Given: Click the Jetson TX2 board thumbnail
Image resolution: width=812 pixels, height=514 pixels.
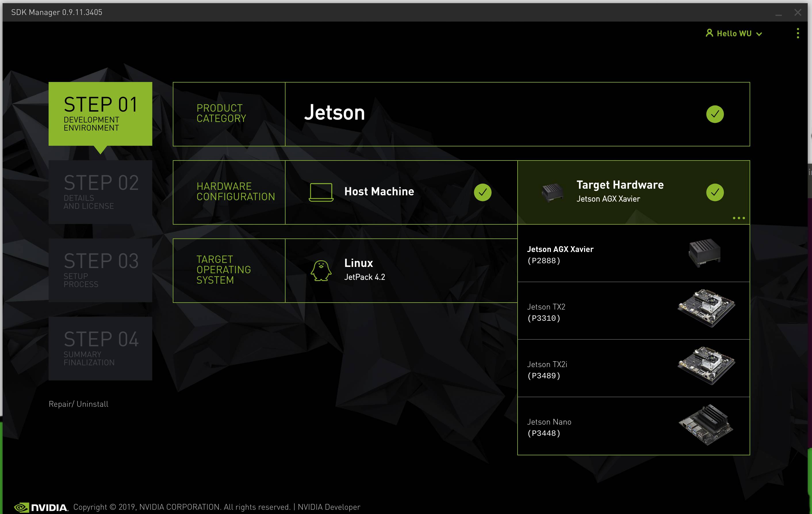Looking at the screenshot, I should tap(706, 308).
